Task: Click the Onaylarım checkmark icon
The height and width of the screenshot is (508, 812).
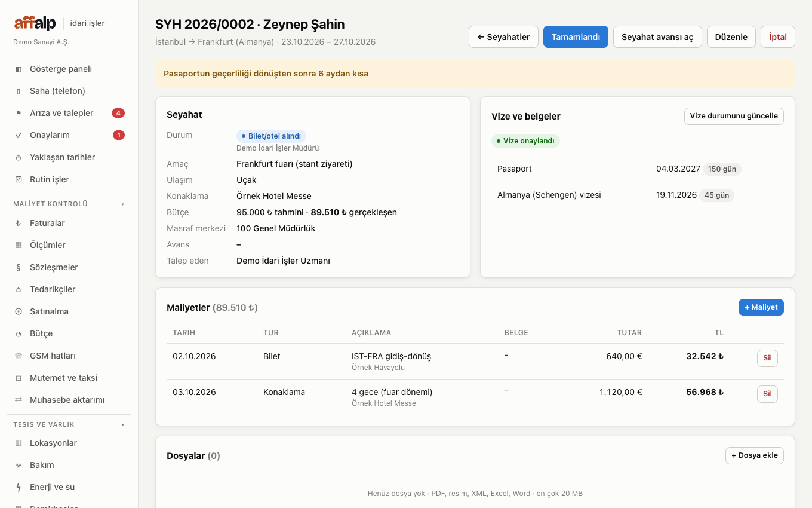Action: pos(19,135)
